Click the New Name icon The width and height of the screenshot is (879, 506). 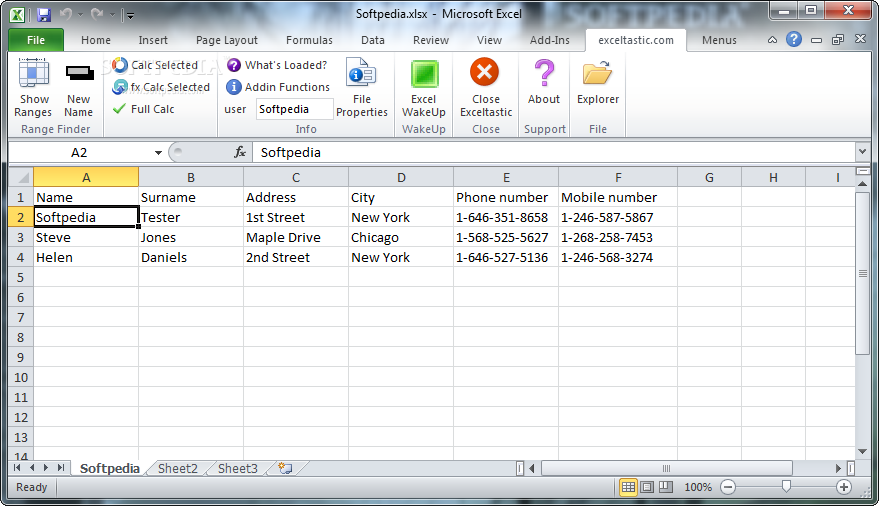[79, 73]
